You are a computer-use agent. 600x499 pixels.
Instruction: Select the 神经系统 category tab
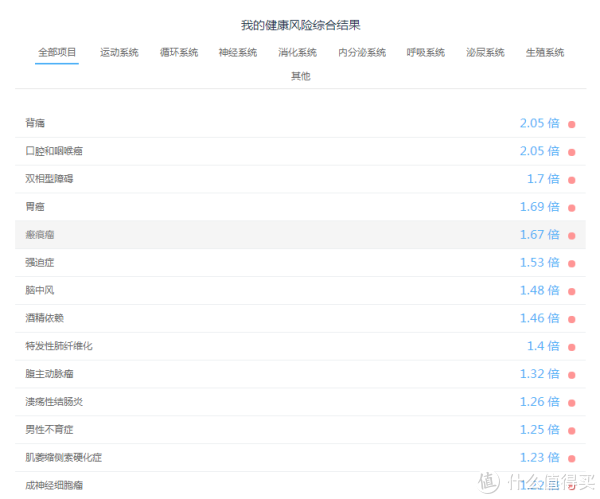238,52
